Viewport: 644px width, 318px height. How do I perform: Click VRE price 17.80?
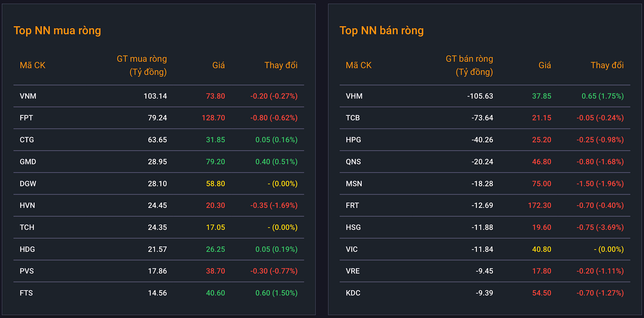pos(541,271)
